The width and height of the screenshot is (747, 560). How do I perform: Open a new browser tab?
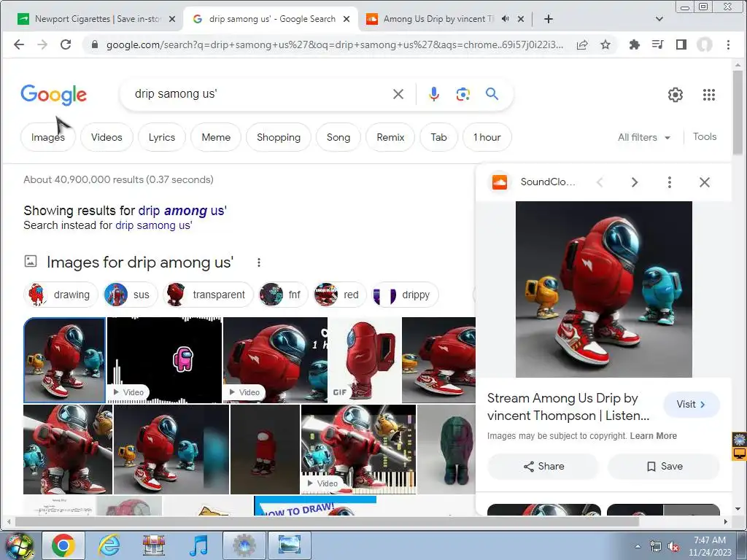pyautogui.click(x=549, y=19)
